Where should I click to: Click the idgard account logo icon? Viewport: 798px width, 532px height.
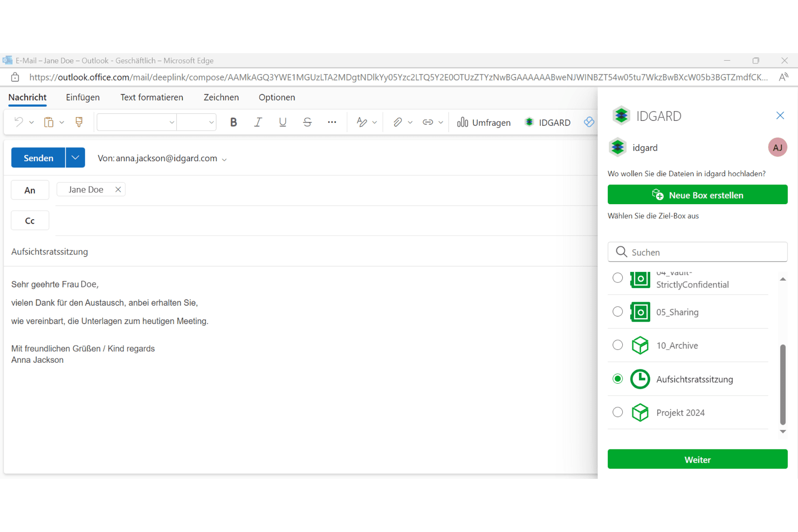click(x=618, y=147)
